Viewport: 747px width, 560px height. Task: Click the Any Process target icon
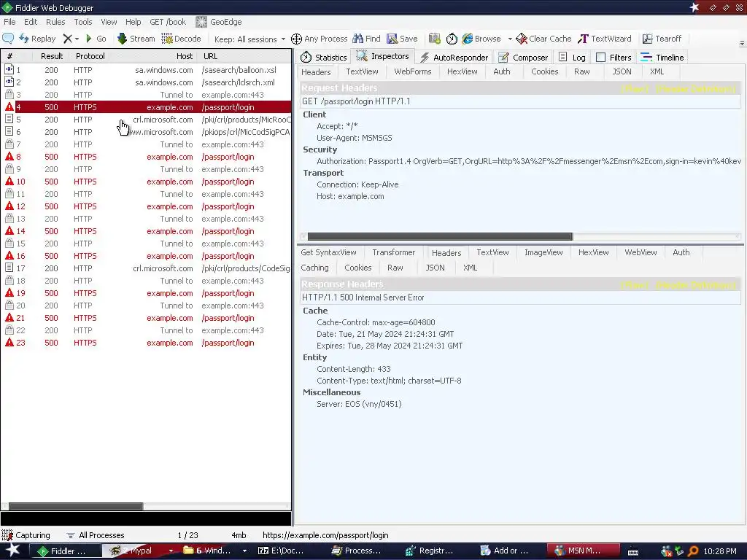[x=296, y=39]
